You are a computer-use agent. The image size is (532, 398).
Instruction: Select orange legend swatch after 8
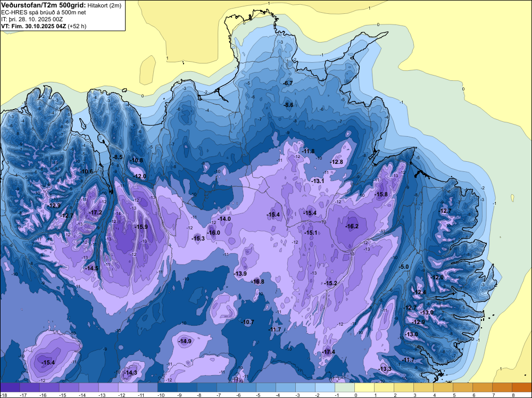pos(522,387)
